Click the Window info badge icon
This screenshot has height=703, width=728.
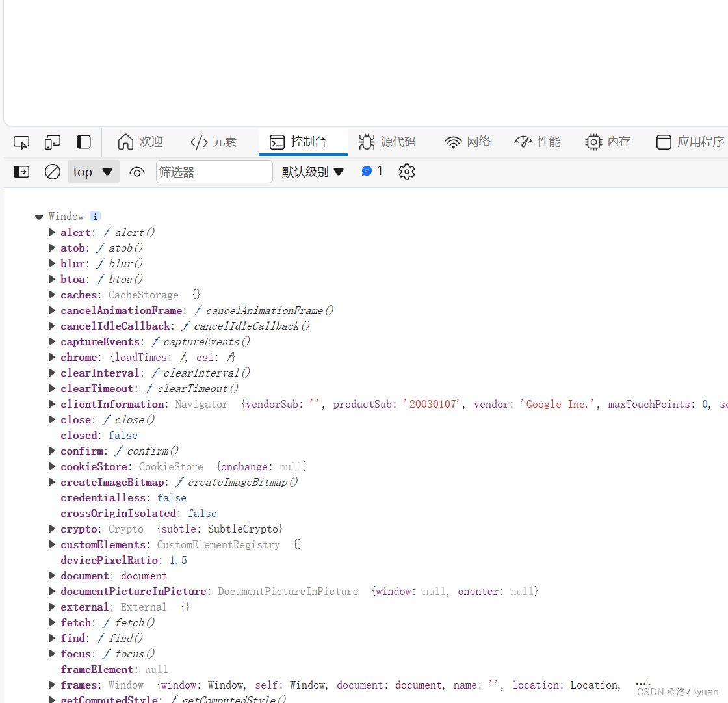click(95, 216)
